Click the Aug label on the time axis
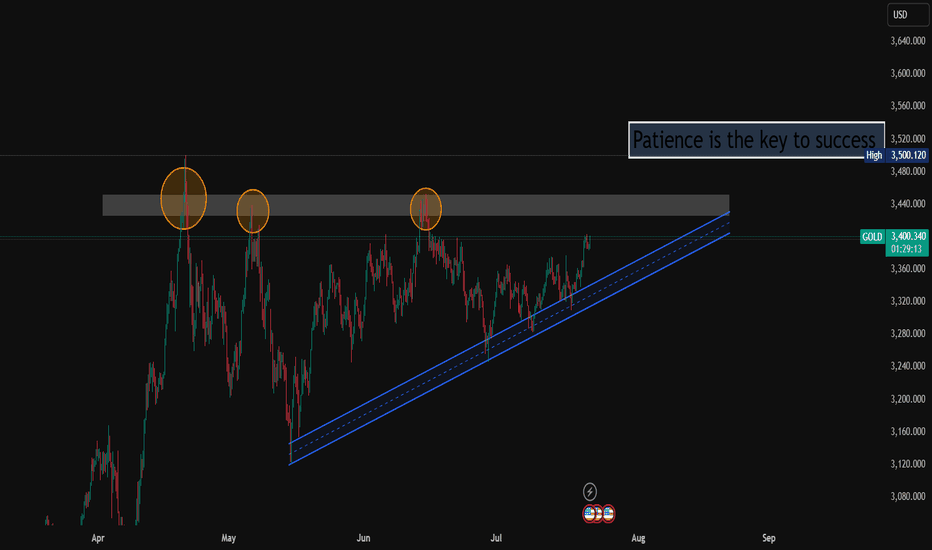 coord(638,538)
